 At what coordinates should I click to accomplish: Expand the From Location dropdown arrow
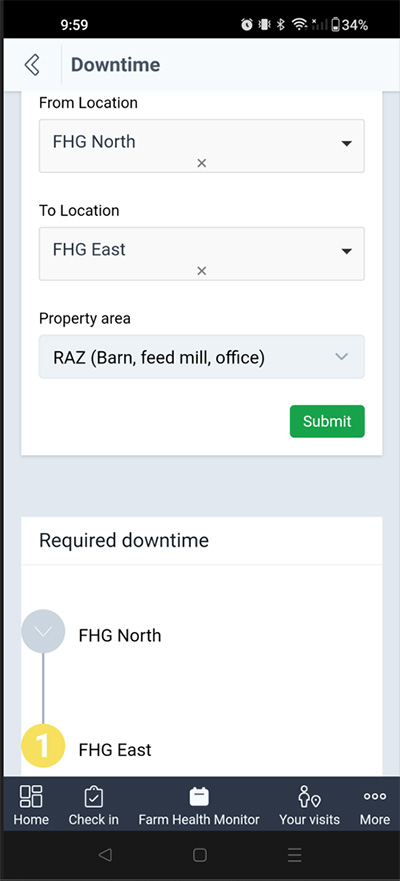click(x=347, y=143)
